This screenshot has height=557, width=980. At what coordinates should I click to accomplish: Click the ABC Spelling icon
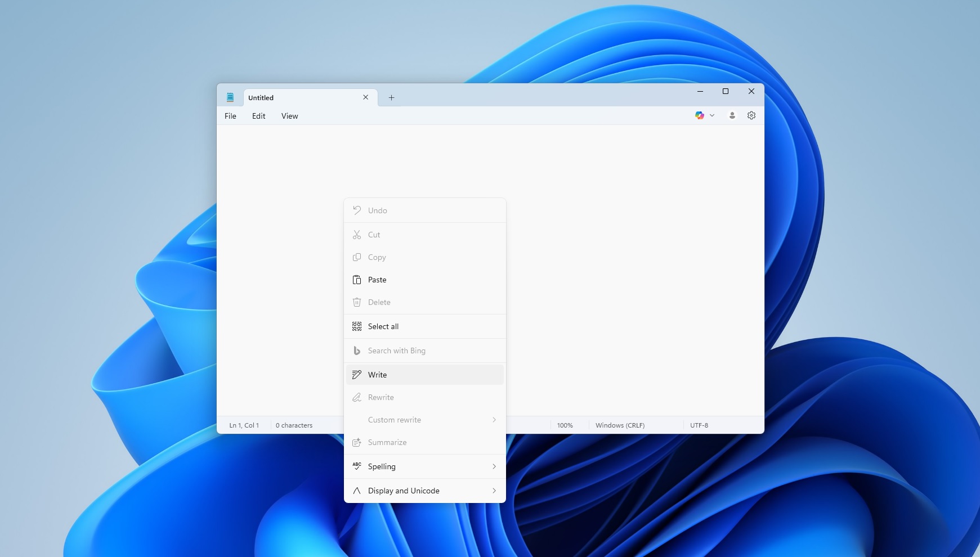point(357,466)
